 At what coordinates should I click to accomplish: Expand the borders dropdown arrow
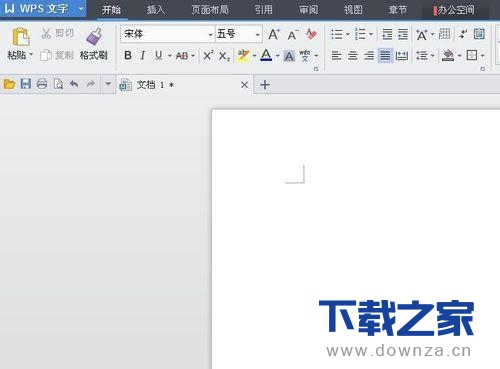(x=482, y=56)
